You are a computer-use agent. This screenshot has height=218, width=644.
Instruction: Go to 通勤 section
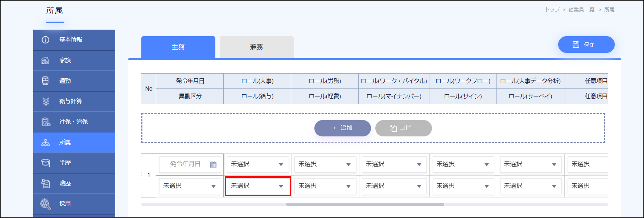point(74,81)
